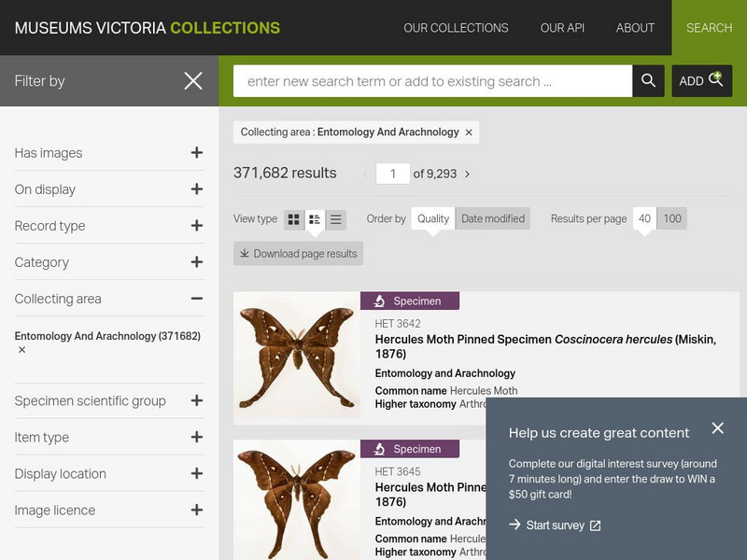Close the Filter by panel

point(193,81)
